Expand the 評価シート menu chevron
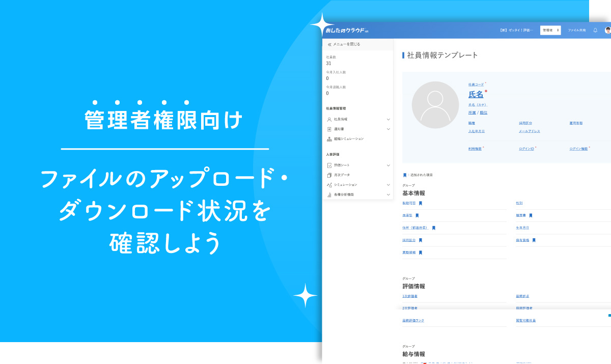The image size is (611, 364). click(x=388, y=165)
